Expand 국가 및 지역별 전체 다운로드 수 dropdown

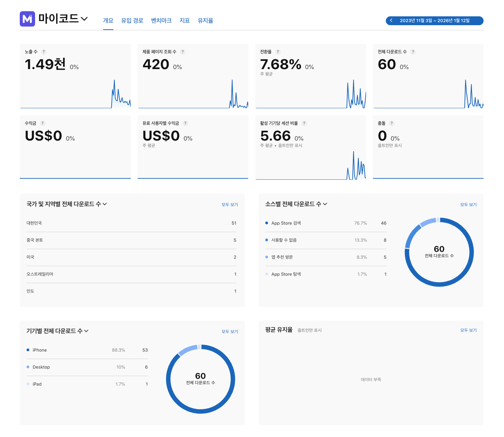click(105, 204)
